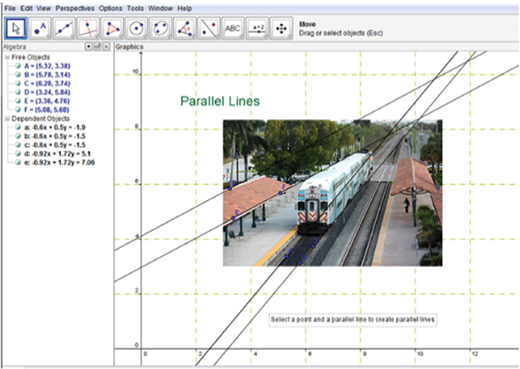
Task: Toggle visibility of line e
Action: pyautogui.click(x=18, y=162)
